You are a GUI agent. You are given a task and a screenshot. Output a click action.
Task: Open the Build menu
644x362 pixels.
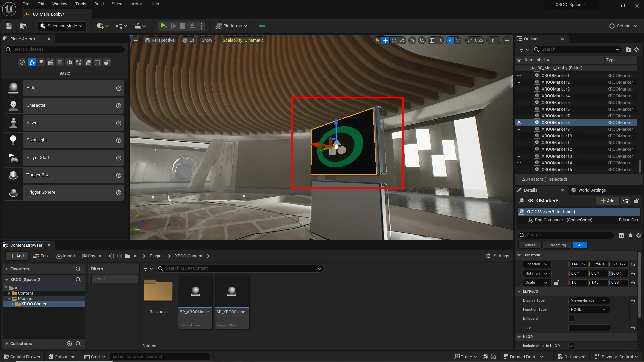[99, 4]
